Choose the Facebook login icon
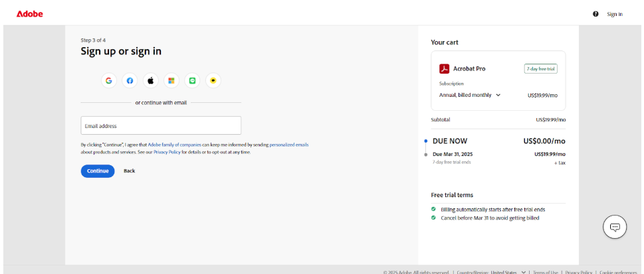 [x=130, y=81]
